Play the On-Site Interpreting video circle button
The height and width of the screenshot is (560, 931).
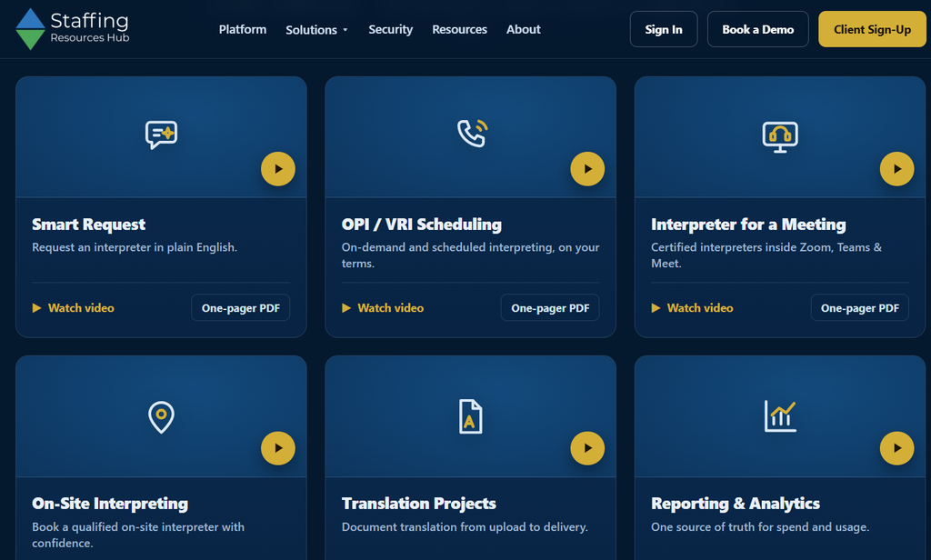[x=278, y=448]
